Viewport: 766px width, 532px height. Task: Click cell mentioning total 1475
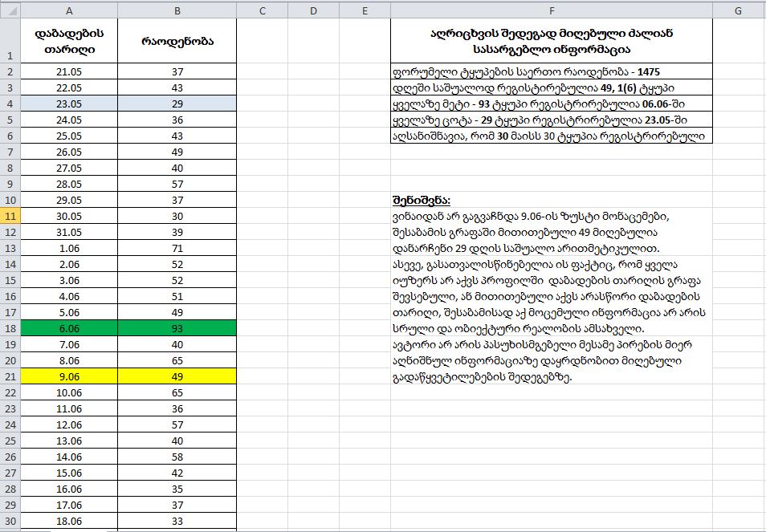point(552,71)
